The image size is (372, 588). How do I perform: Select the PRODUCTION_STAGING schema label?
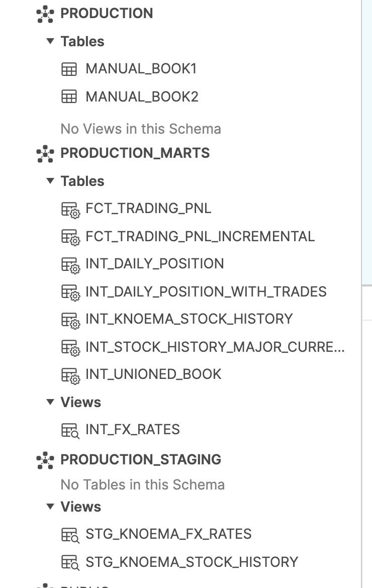click(141, 460)
